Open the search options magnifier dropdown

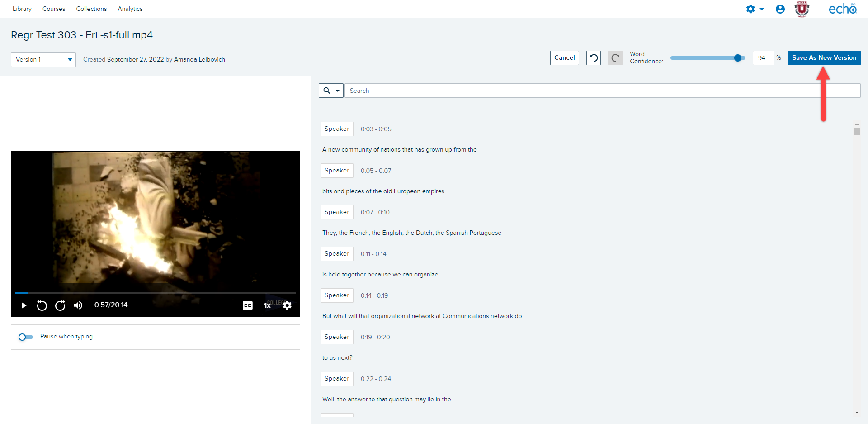331,91
